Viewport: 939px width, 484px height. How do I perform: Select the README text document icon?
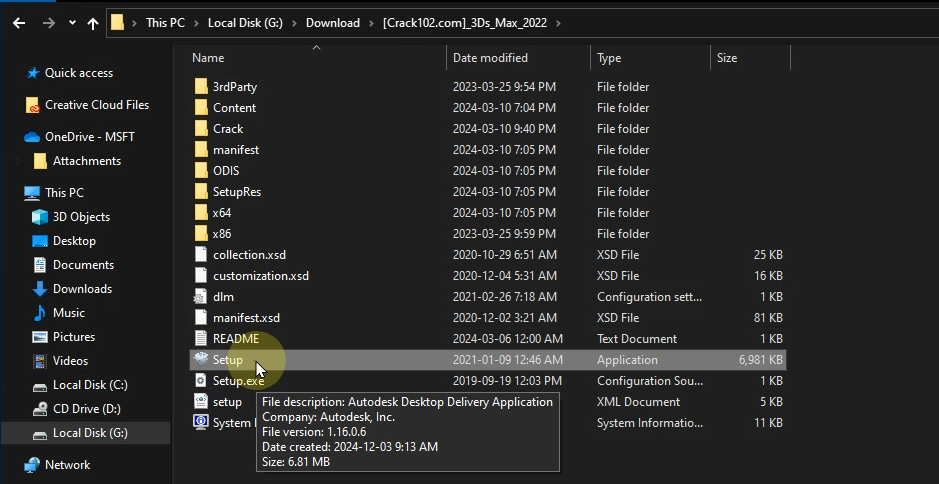[200, 339]
